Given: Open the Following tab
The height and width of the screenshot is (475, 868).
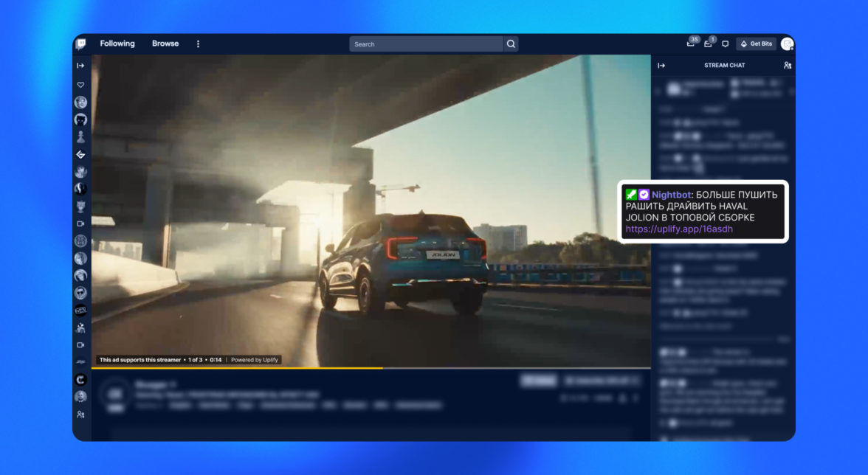Looking at the screenshot, I should coord(117,44).
